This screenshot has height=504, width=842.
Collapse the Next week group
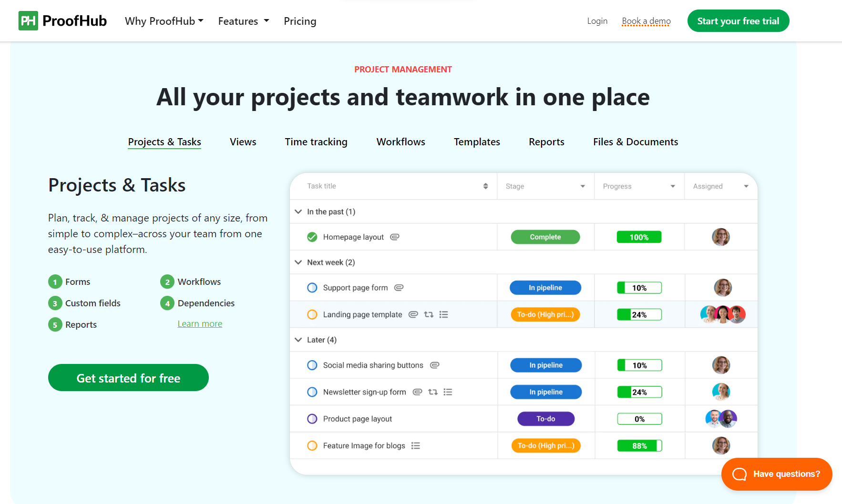pyautogui.click(x=298, y=262)
